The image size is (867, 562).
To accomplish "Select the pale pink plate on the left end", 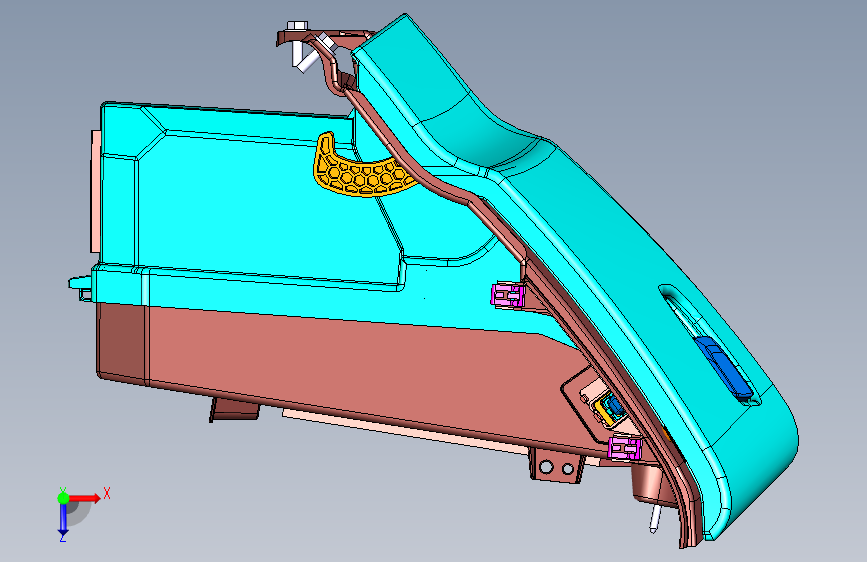I will tap(96, 191).
